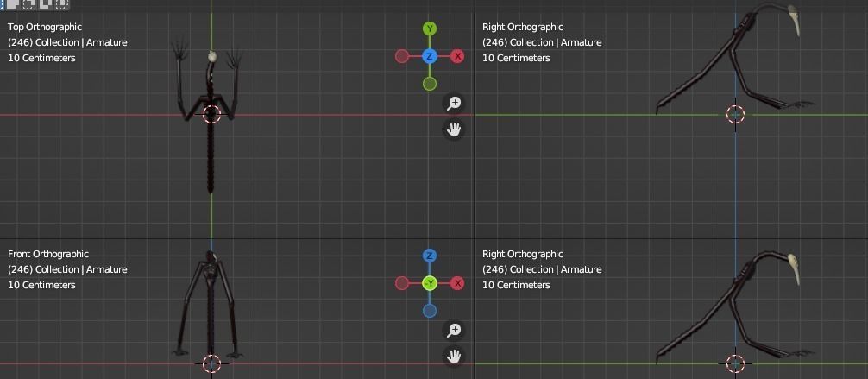Click the pan hand in Front Orthographic viewport
This screenshot has width=868, height=379.
coord(454,356)
